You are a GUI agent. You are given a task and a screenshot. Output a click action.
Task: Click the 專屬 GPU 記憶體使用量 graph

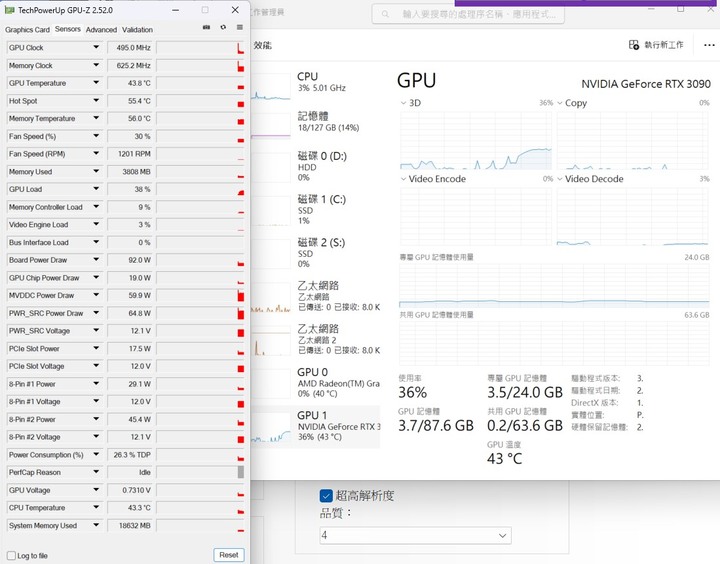coord(554,285)
